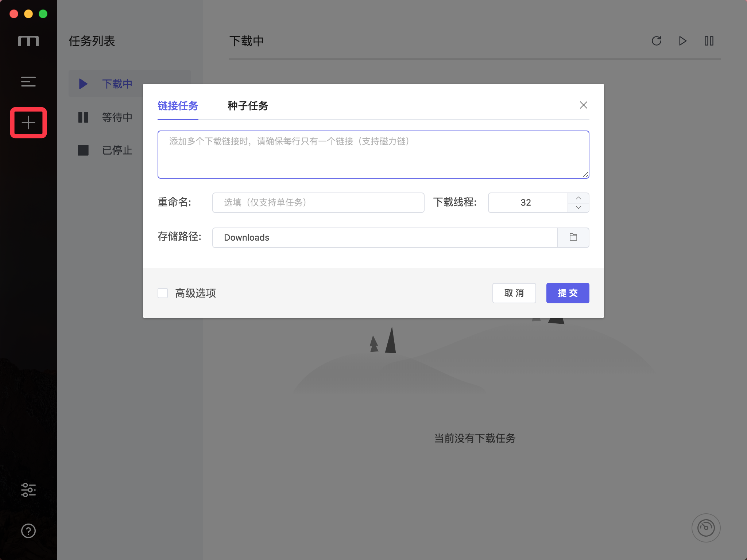Screen dimensions: 747x560
Task: Select 下载中 in the task list
Action: coord(130,84)
